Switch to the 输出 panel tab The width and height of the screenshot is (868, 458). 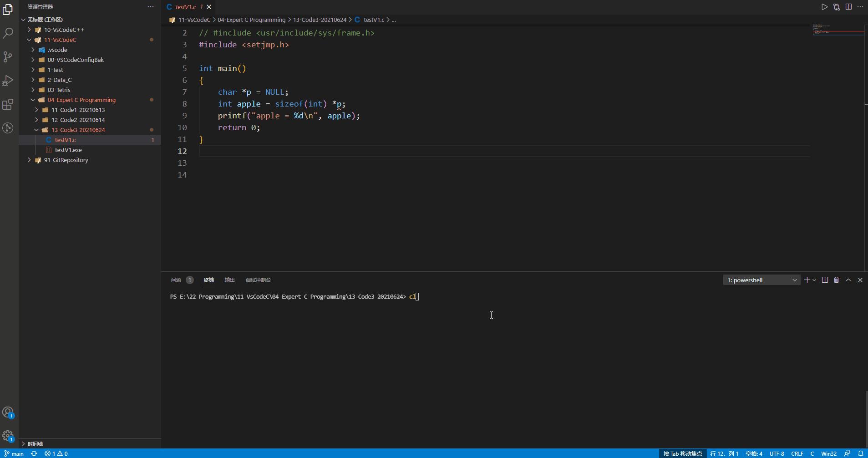229,280
